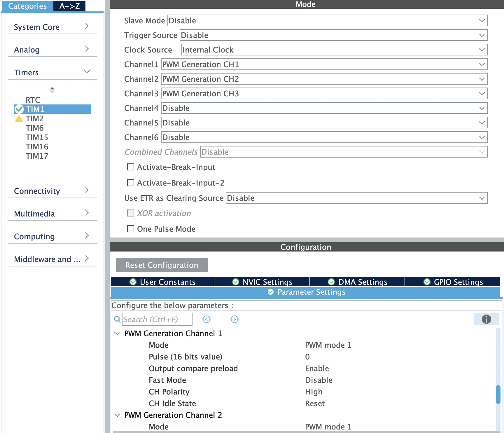Open the Parameter Settings tab
The image size is (504, 433).
pyautogui.click(x=306, y=292)
